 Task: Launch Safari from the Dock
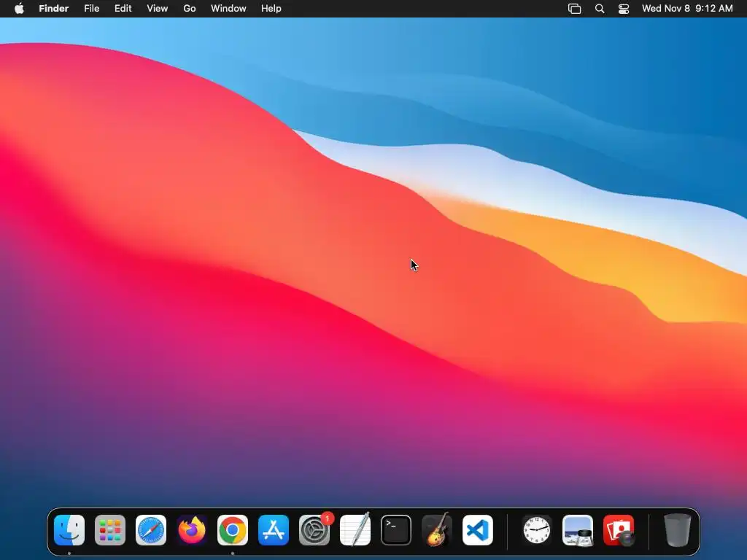[151, 530]
